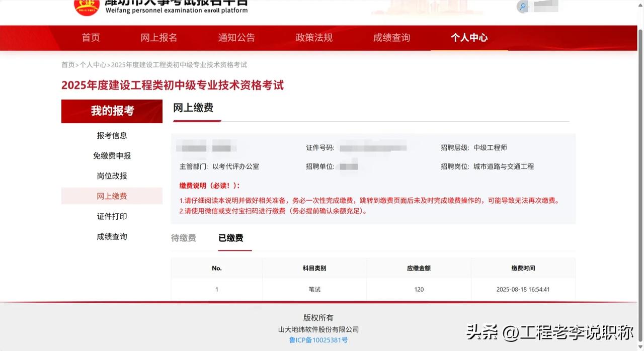Click the platform emblem logo icon

click(87, 6)
